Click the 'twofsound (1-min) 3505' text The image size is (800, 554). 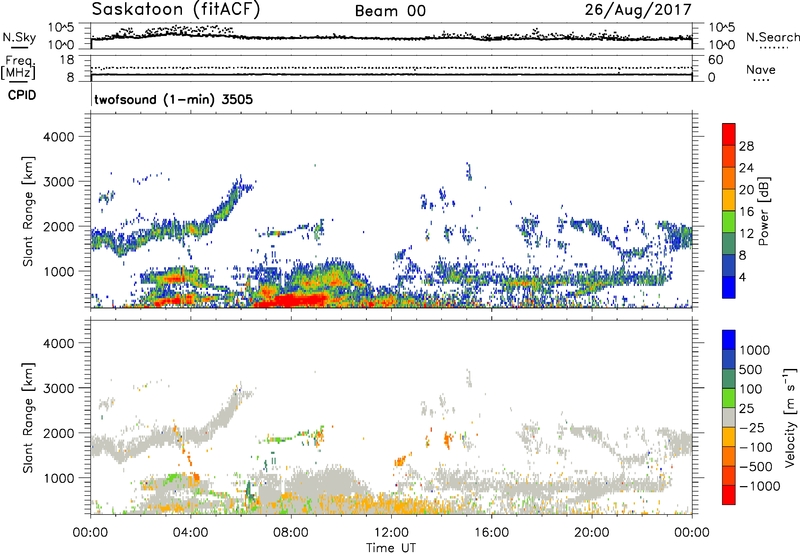pos(173,99)
